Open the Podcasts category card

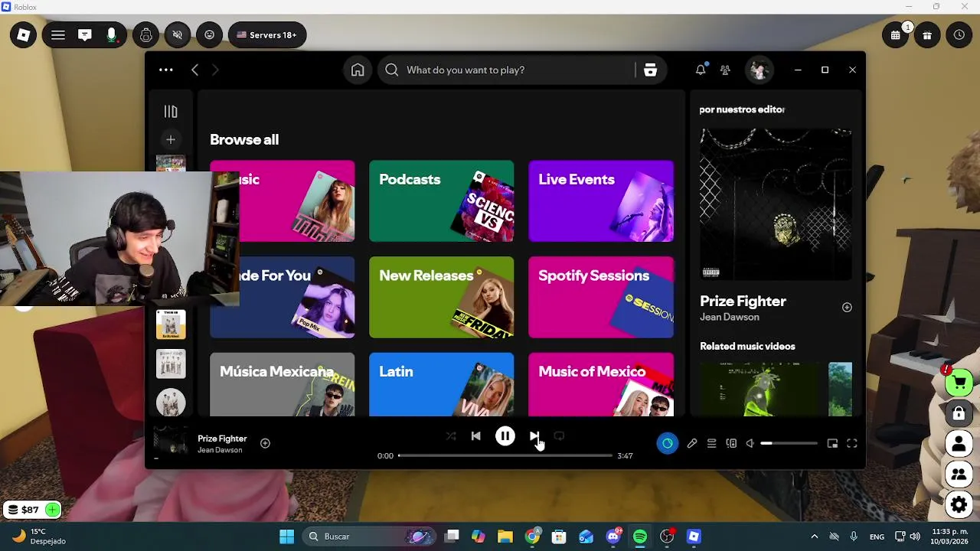click(442, 201)
